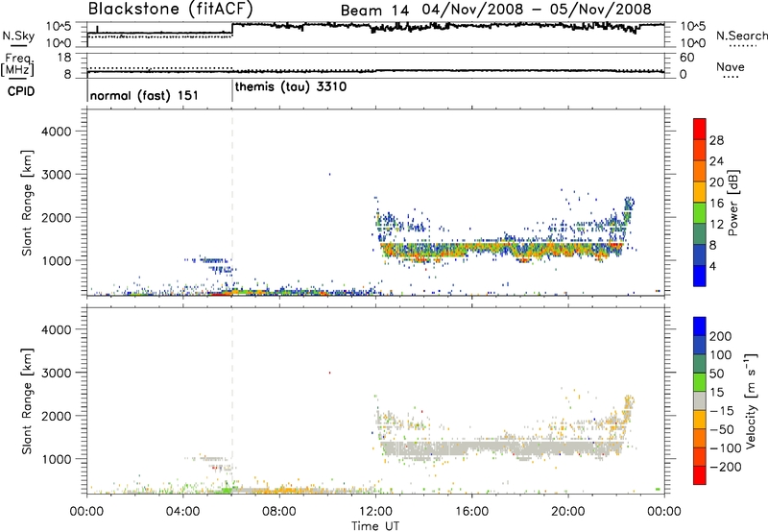Select the gray segment of velocity colorbar

(x=700, y=400)
